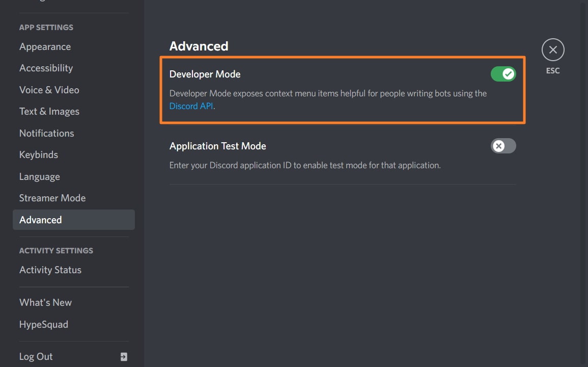
Task: Click the APP SETTINGS section header
Action: coord(46,28)
